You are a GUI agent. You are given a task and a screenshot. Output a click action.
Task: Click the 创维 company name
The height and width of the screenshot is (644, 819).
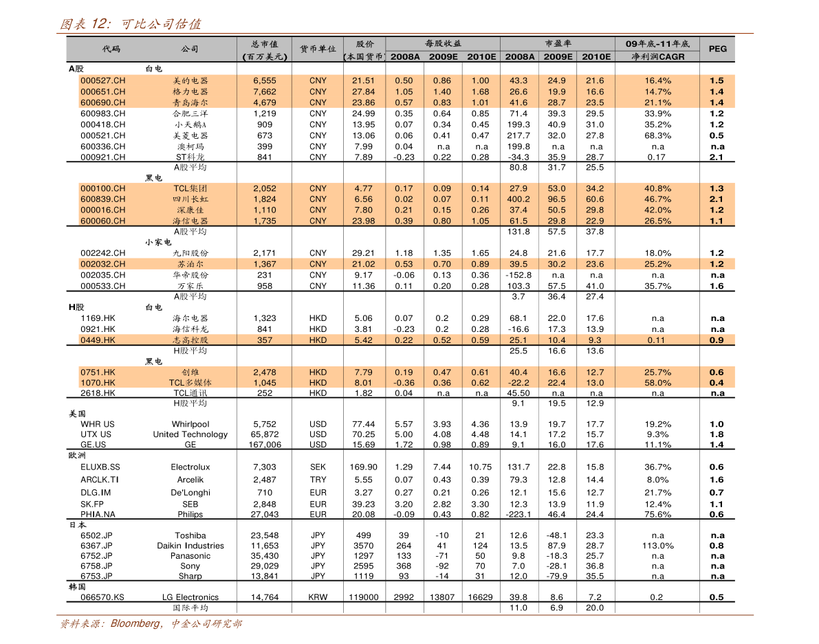tap(190, 372)
